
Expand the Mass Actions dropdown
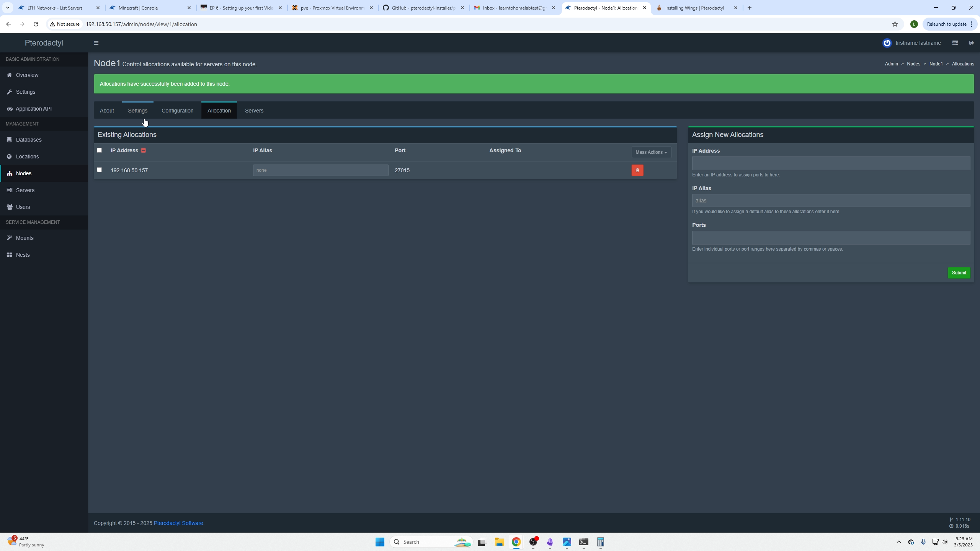point(651,152)
